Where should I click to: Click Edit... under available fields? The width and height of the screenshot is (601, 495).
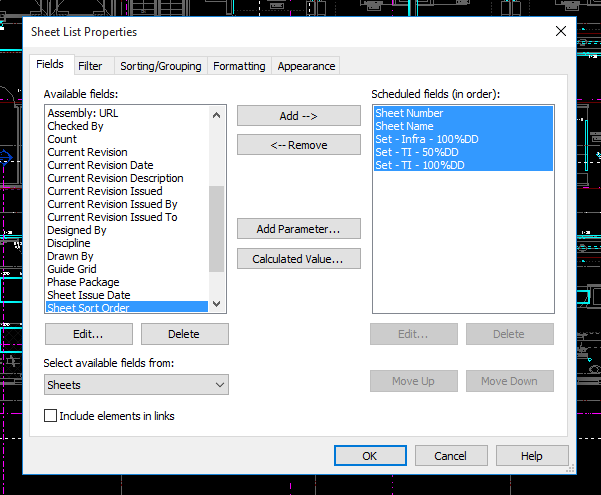[88, 334]
